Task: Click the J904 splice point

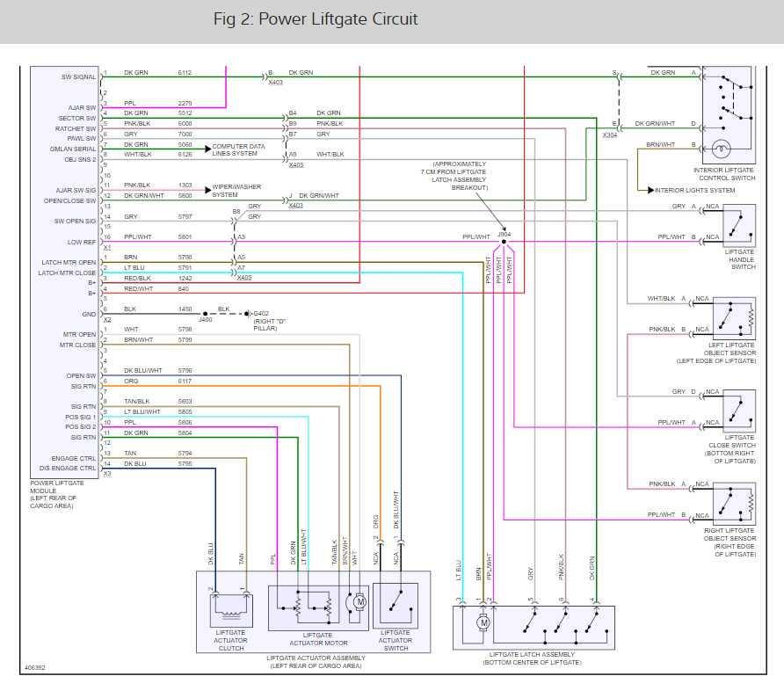Action: pos(504,242)
